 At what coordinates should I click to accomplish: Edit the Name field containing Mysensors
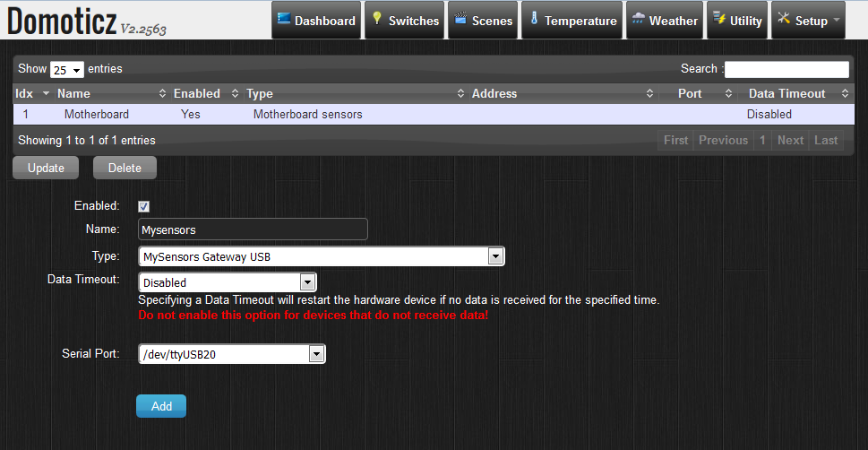coord(253,229)
